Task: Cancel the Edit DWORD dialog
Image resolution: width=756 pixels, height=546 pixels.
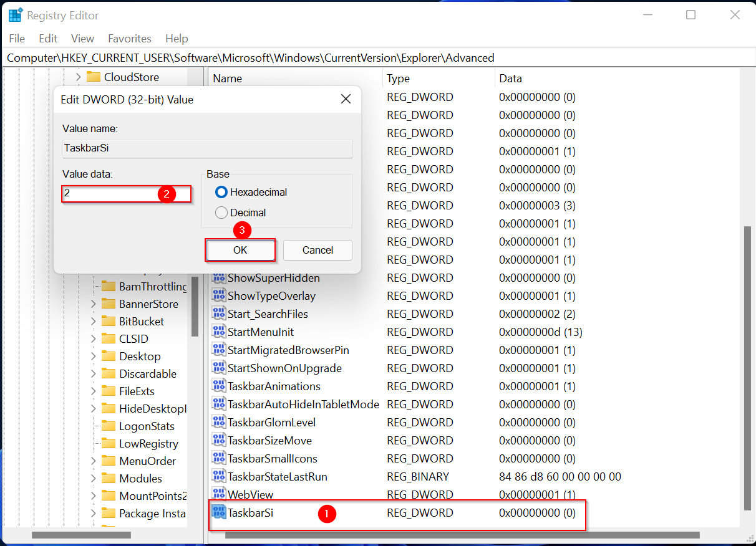Action: tap(317, 250)
